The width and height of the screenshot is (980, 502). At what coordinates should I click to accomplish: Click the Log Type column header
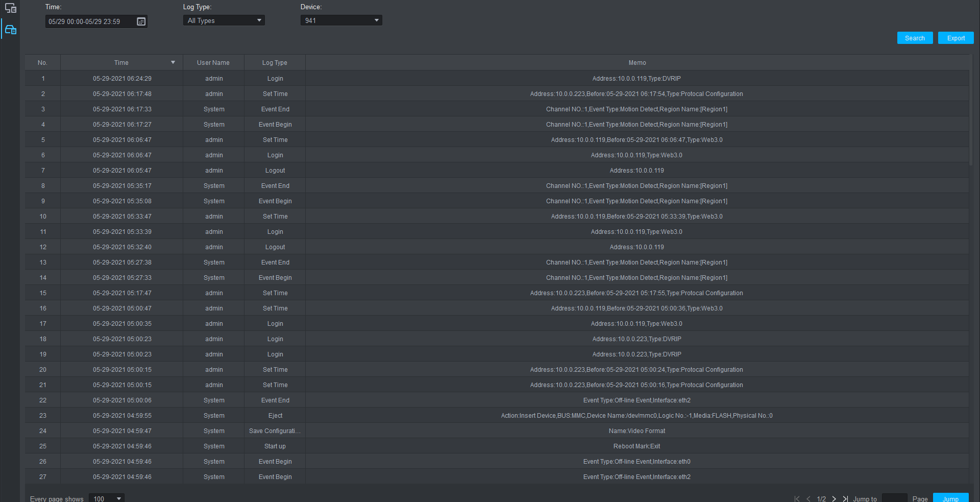275,62
